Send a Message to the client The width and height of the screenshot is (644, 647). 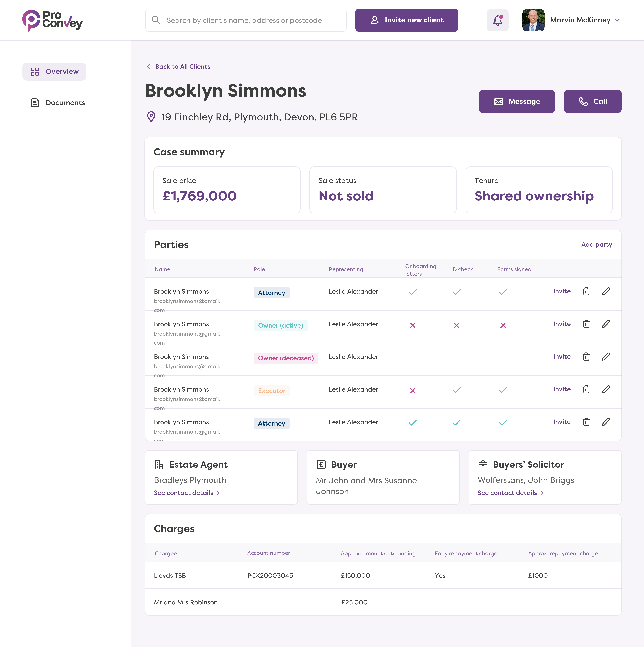(x=517, y=101)
